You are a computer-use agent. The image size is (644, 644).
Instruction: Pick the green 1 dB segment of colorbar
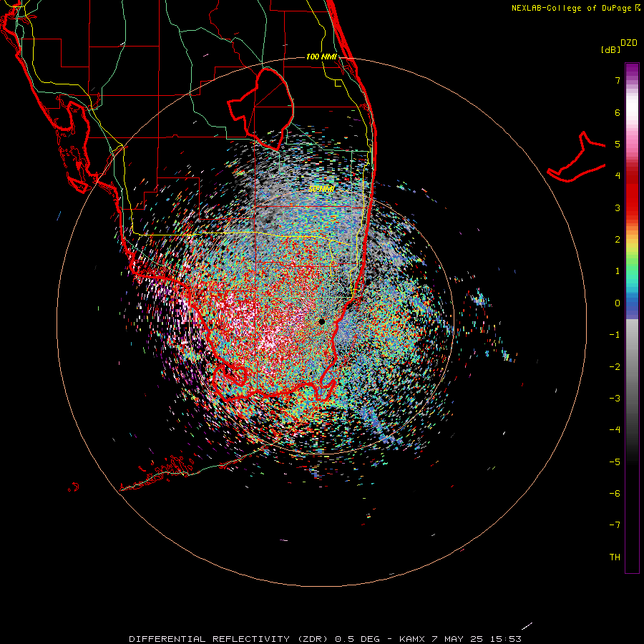[x=632, y=271]
